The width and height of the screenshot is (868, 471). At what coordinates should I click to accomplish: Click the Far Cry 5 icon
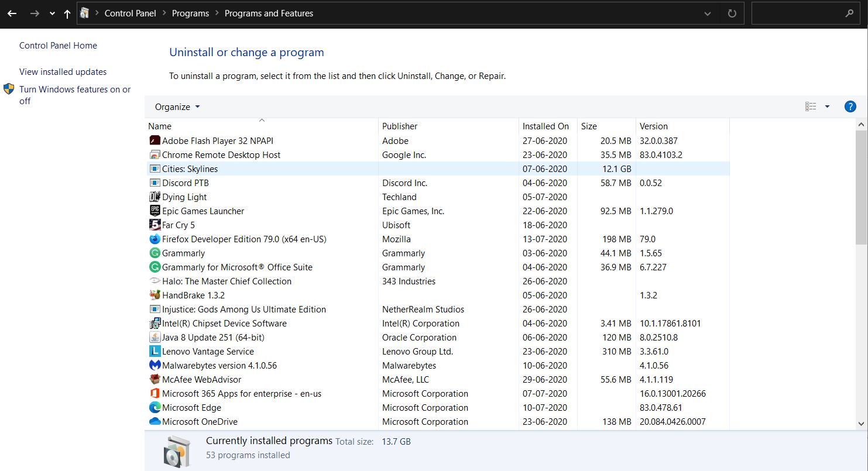(155, 225)
